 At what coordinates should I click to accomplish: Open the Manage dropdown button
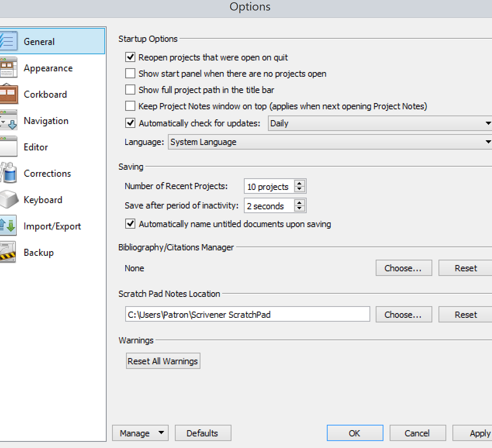140,433
